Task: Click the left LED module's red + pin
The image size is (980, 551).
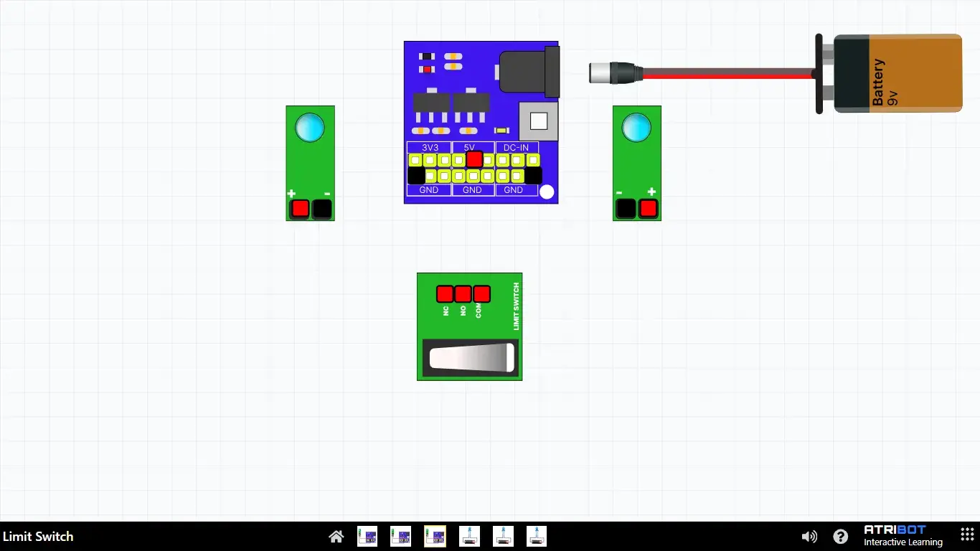Action: (x=300, y=209)
